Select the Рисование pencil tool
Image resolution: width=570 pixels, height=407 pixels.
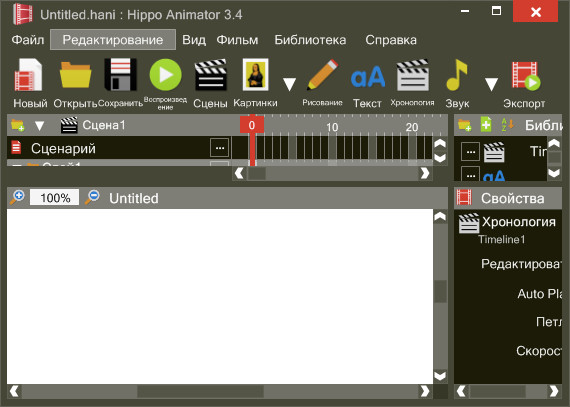tap(322, 75)
